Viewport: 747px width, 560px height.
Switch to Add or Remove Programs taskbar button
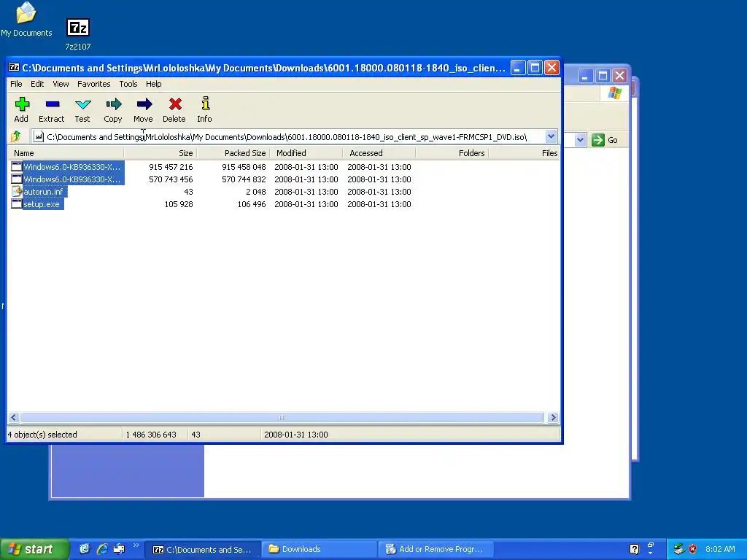pyautogui.click(x=436, y=549)
